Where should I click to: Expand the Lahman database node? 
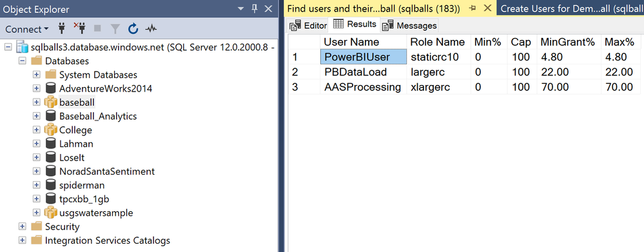coord(36,144)
